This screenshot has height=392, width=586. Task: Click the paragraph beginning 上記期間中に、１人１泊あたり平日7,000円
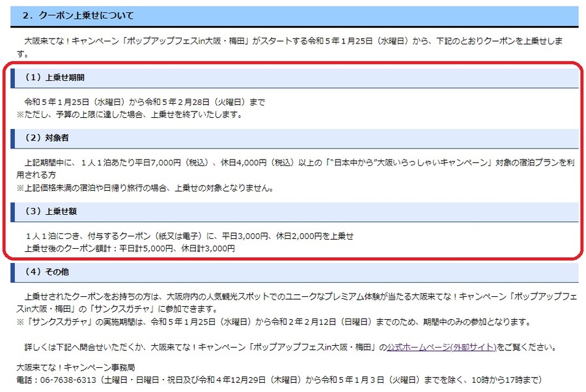[295, 169]
